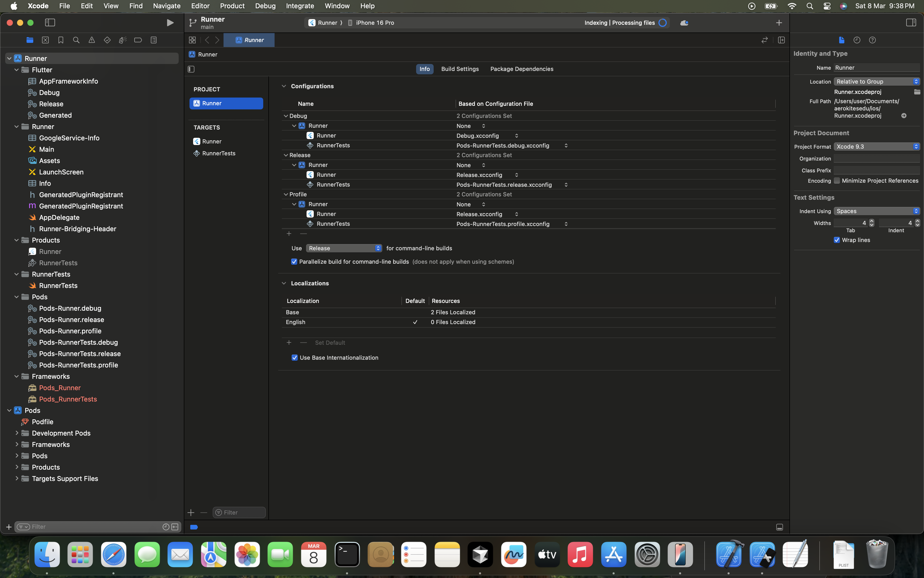Switch to the Package Dependencies tab

pyautogui.click(x=522, y=69)
